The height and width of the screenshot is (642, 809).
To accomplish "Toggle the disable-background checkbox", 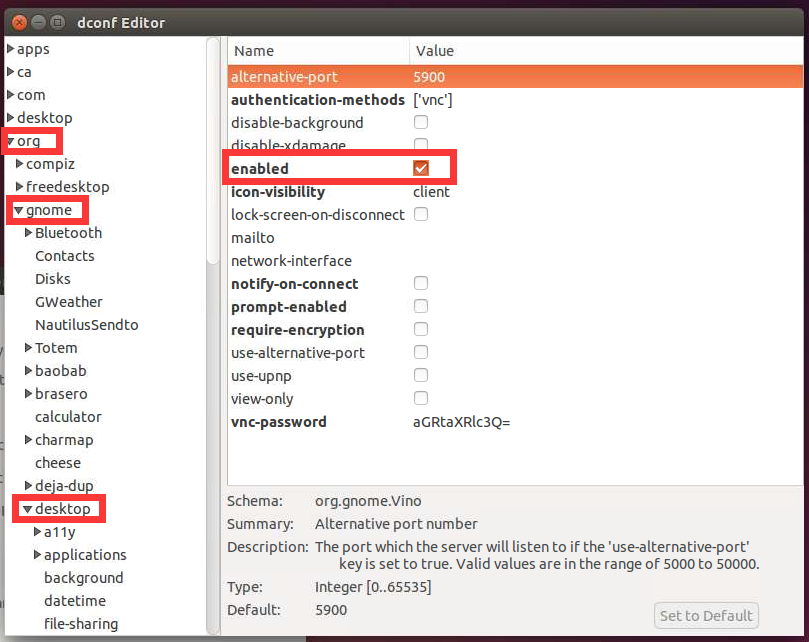I will [x=421, y=122].
